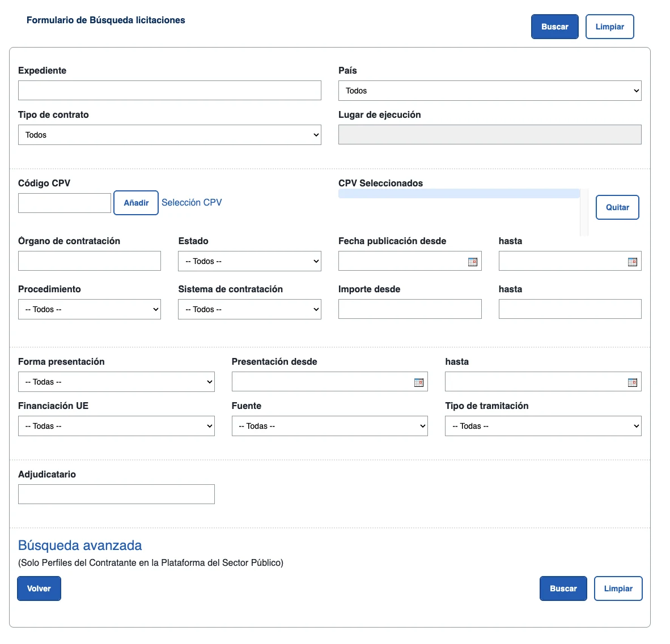Open calendar for Fecha publicación desde

tap(472, 262)
